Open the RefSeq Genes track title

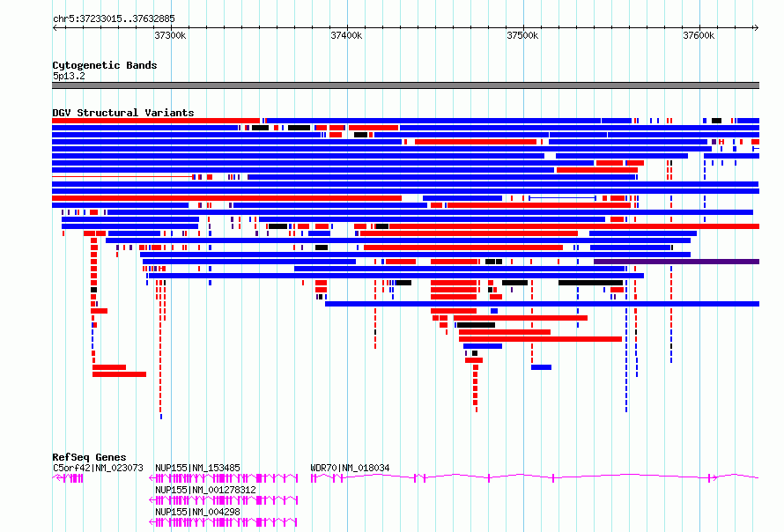[89, 457]
